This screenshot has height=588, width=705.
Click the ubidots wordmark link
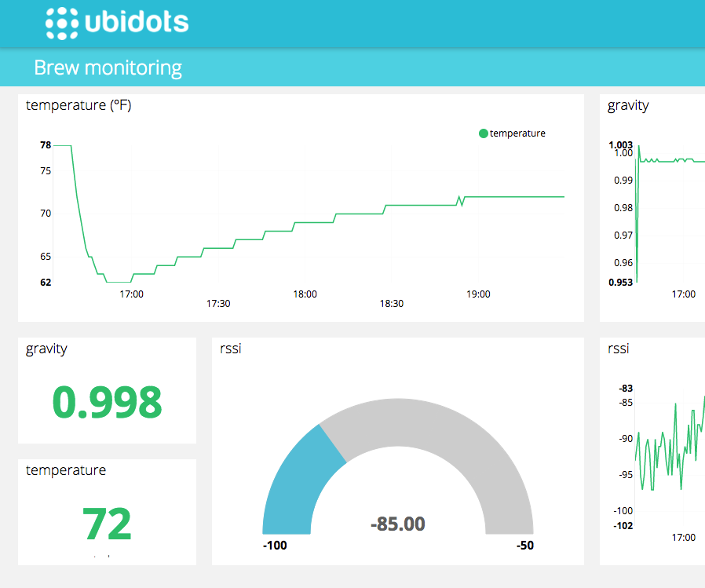point(133,23)
